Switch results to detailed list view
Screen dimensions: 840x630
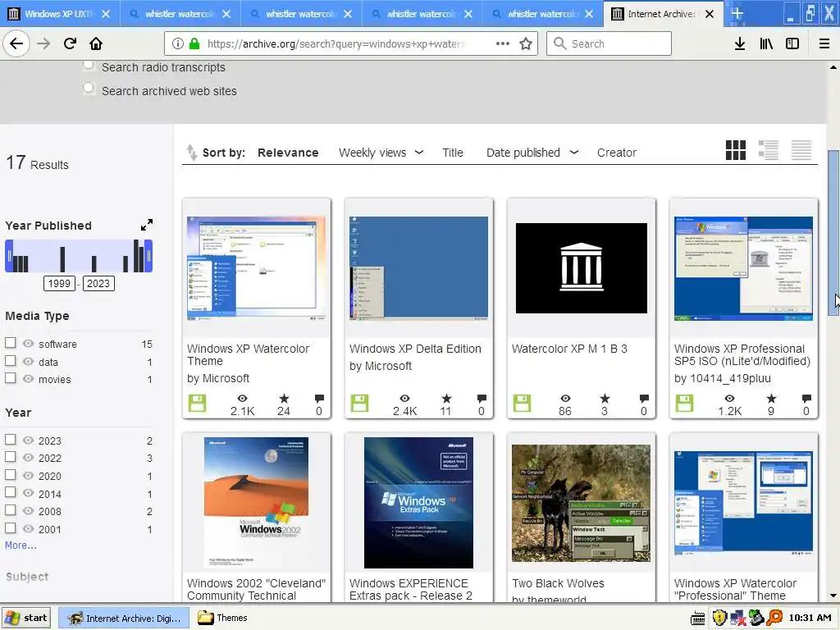(768, 150)
